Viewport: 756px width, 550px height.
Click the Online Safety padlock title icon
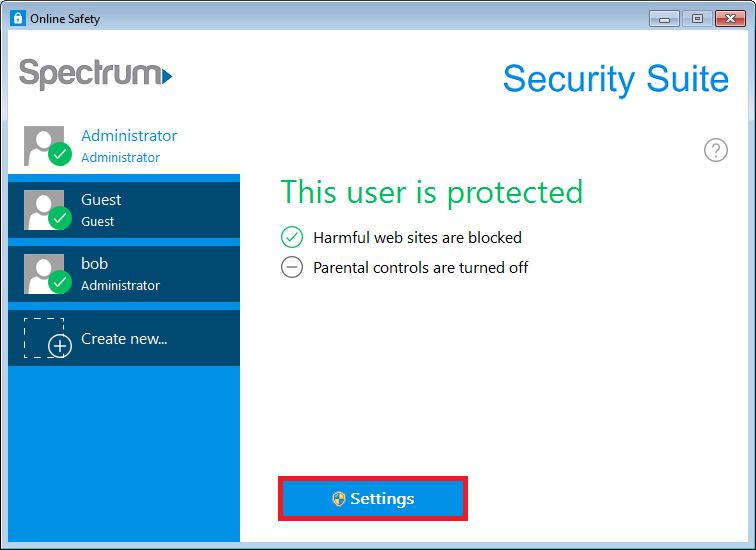tap(18, 18)
